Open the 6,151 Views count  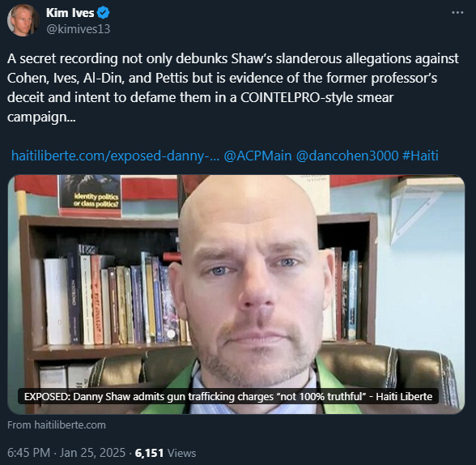(x=165, y=453)
